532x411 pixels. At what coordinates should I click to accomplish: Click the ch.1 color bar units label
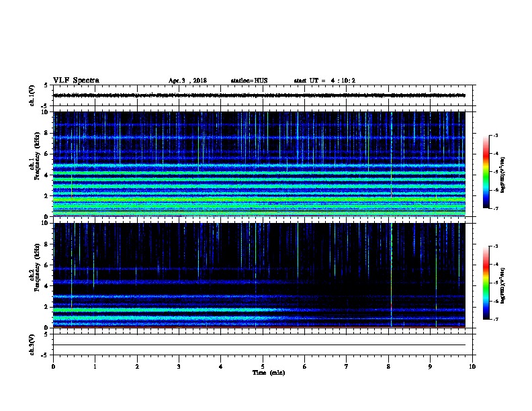[502, 175]
